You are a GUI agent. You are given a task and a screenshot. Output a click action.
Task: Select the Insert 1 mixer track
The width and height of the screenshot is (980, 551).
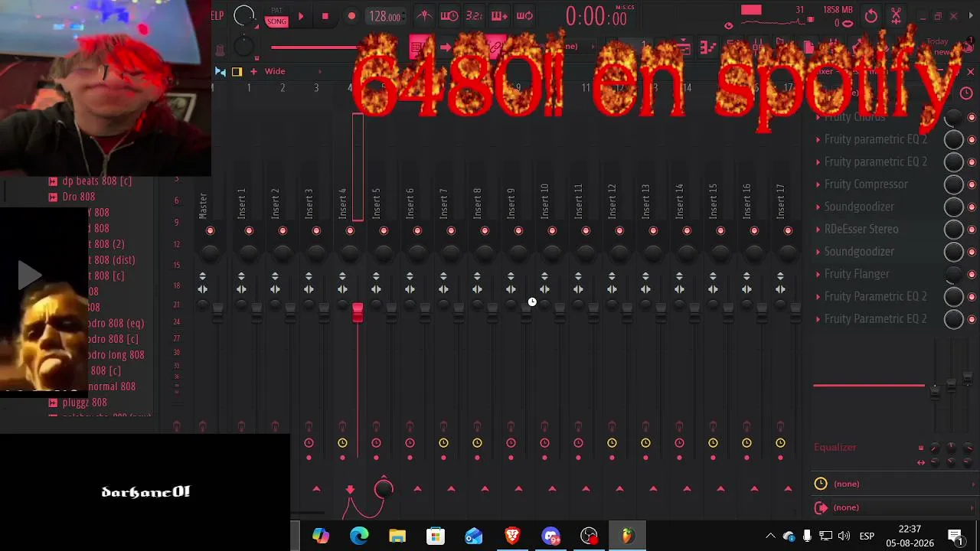242,204
